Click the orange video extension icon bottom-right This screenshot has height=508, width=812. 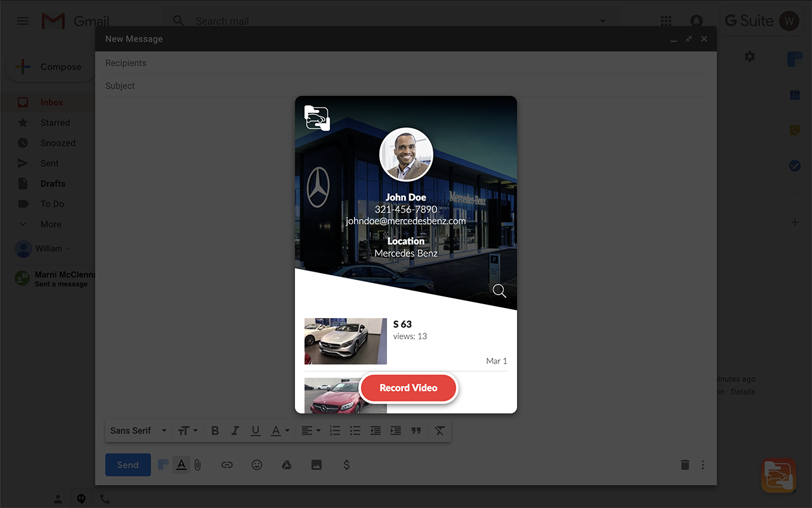point(778,476)
